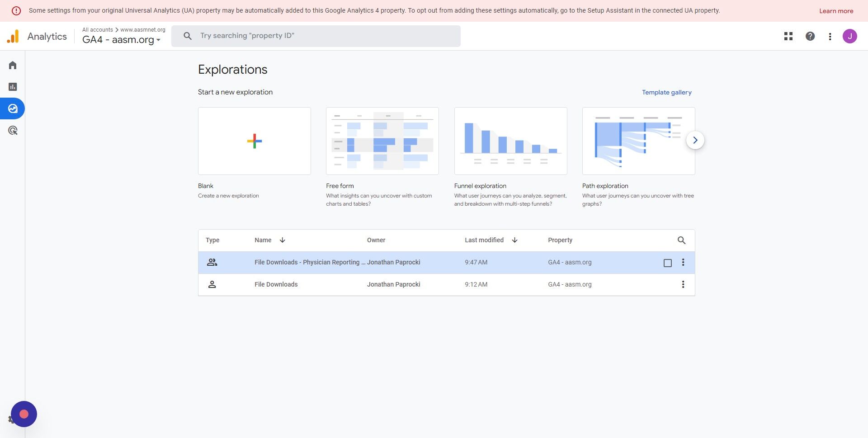
Task: Open the GA4 - aasm.org property dropdown
Action: [121, 40]
